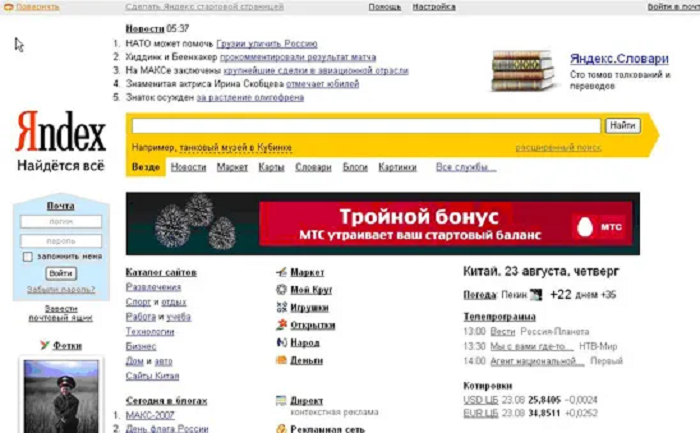The image size is (700, 433).
Task: Open news link Грузии уличить Россию
Action: coord(267,44)
